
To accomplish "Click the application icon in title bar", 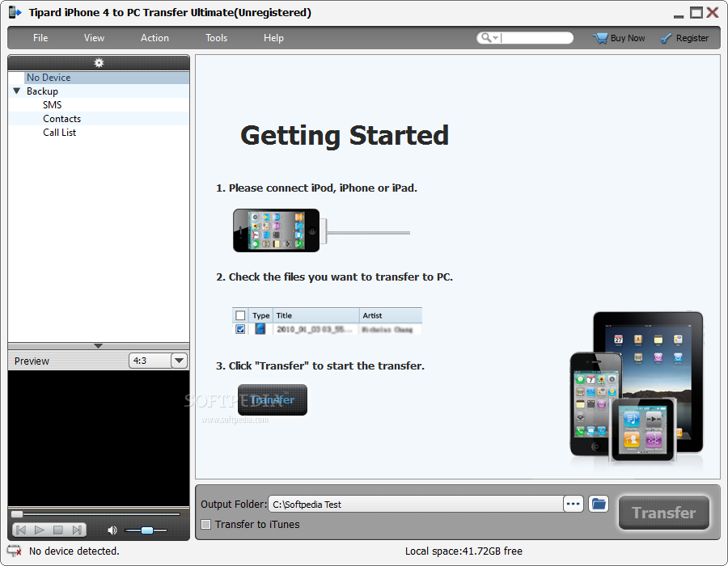I will pyautogui.click(x=15, y=12).
